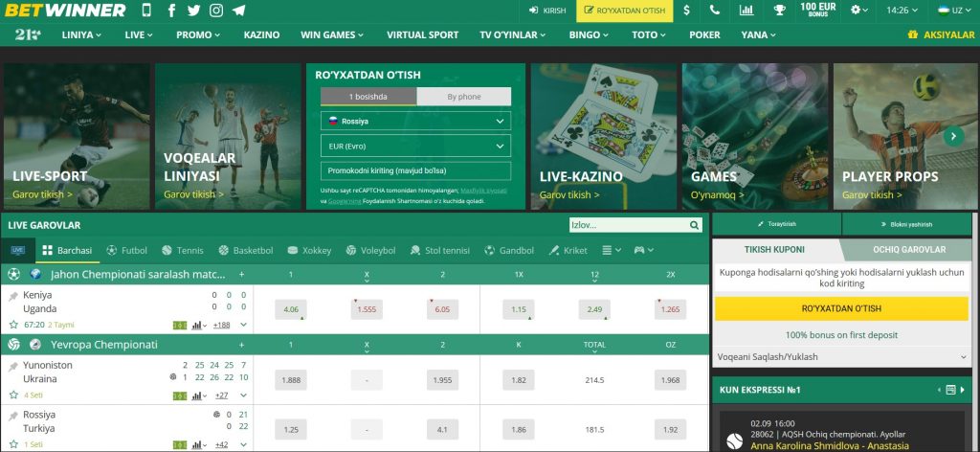
Task: Click the dollar payments icon
Action: pyautogui.click(x=687, y=10)
